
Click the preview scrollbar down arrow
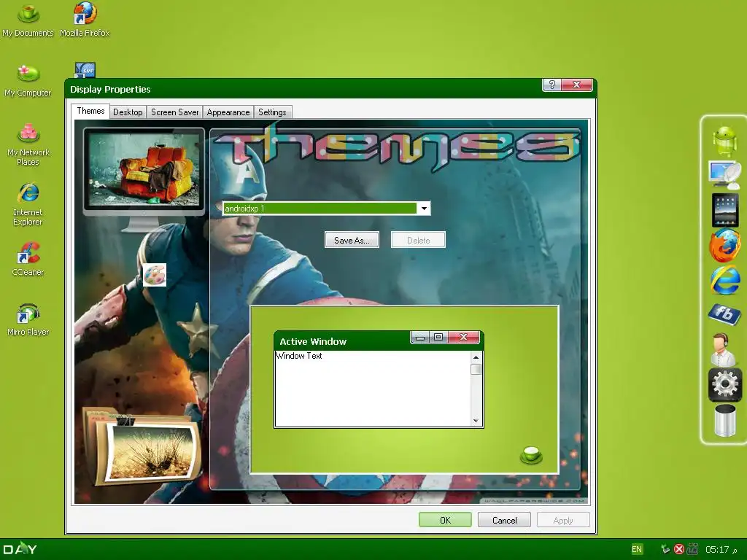click(476, 421)
